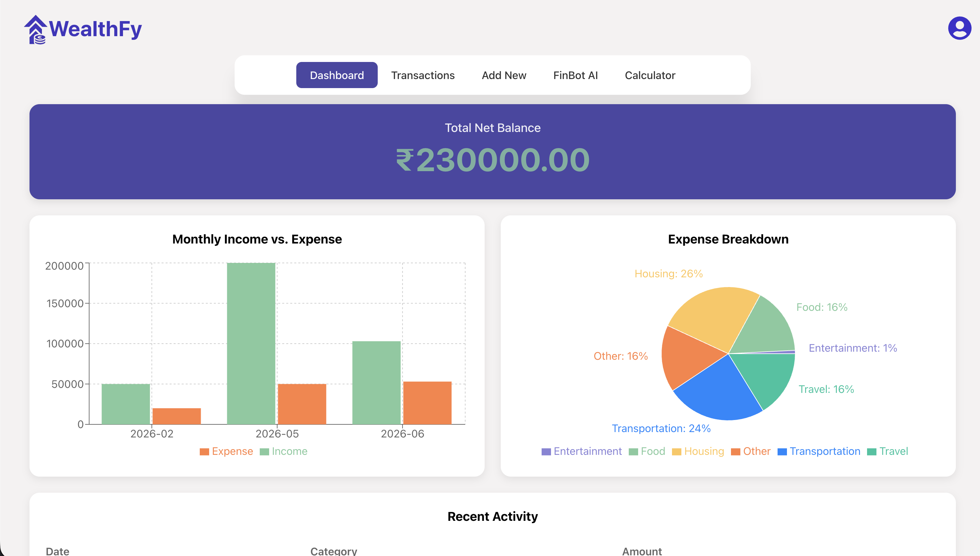
Task: Click the 2026-05 income bar
Action: [251, 343]
